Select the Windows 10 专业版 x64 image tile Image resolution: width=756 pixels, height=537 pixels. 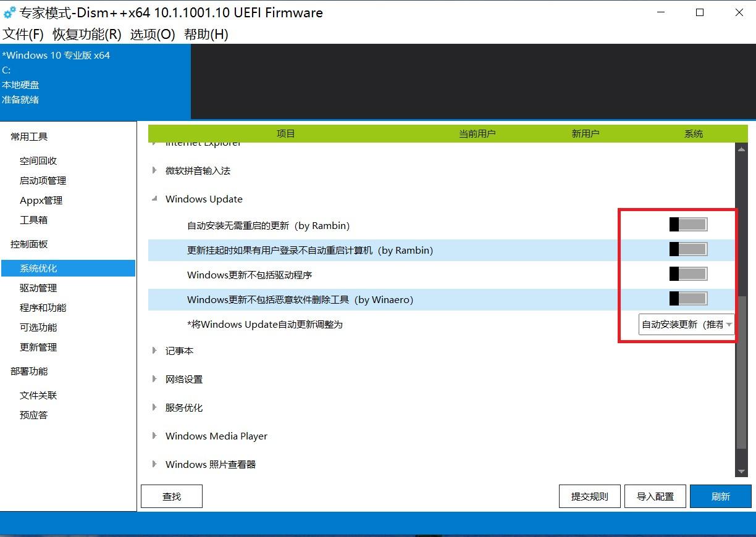pos(95,81)
